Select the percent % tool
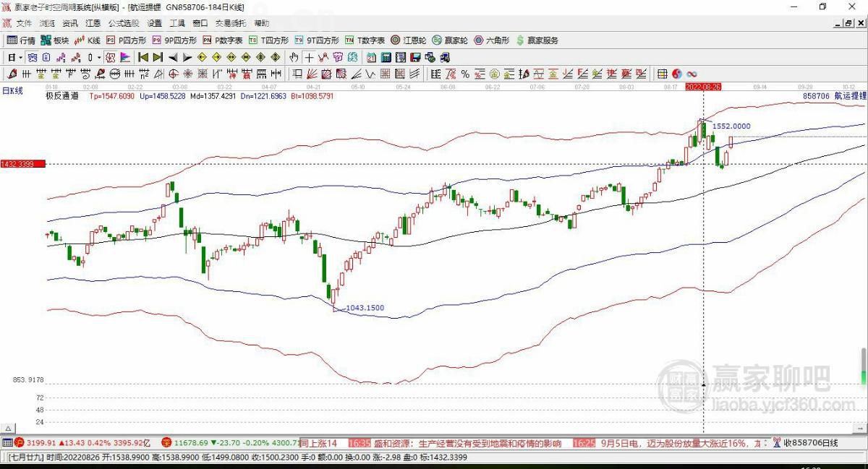The height and width of the screenshot is (469, 868). tap(465, 74)
